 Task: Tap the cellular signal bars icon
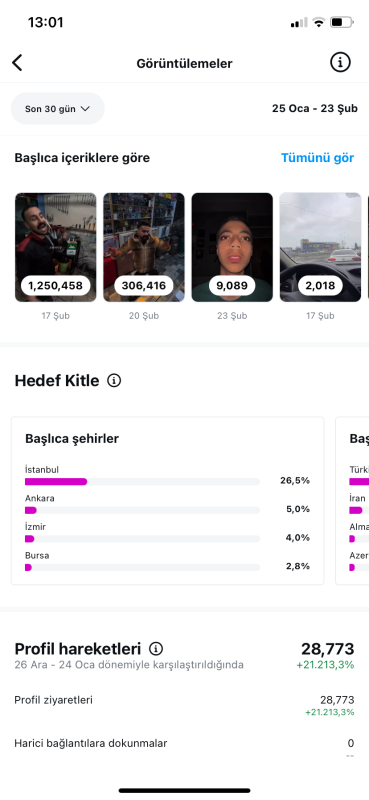click(299, 22)
